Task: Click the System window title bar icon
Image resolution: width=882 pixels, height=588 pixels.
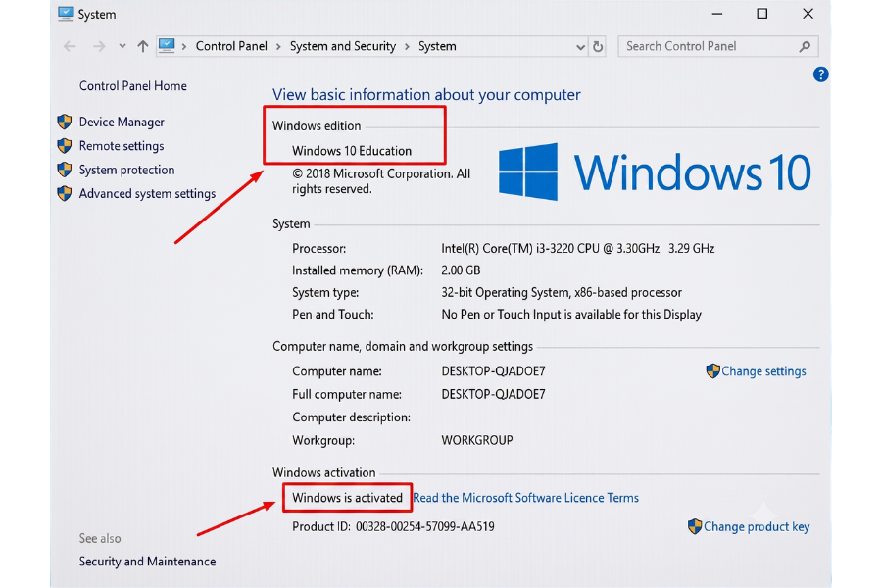Action: tap(66, 14)
